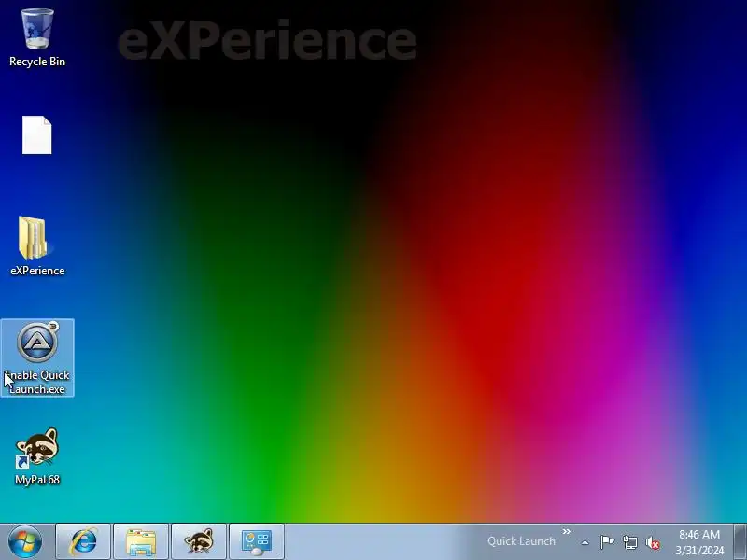Launch MyPal raccoon browser from taskbar
This screenshot has width=747, height=560.
point(199,541)
